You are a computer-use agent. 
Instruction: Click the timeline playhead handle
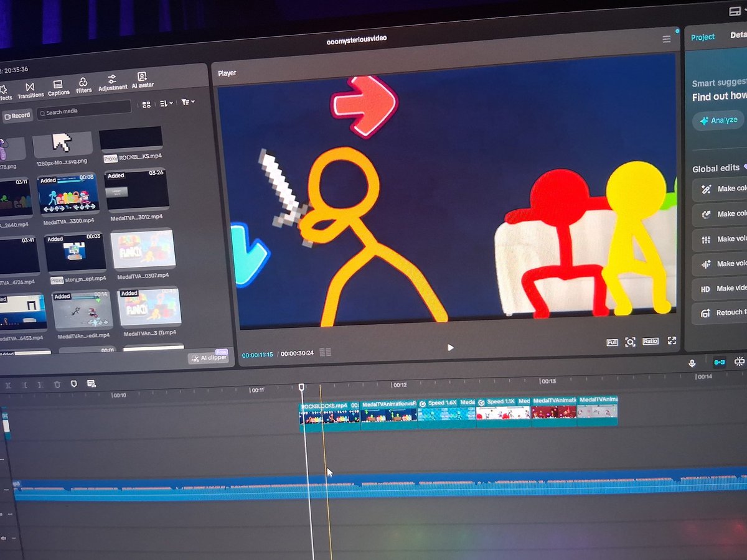(x=302, y=387)
